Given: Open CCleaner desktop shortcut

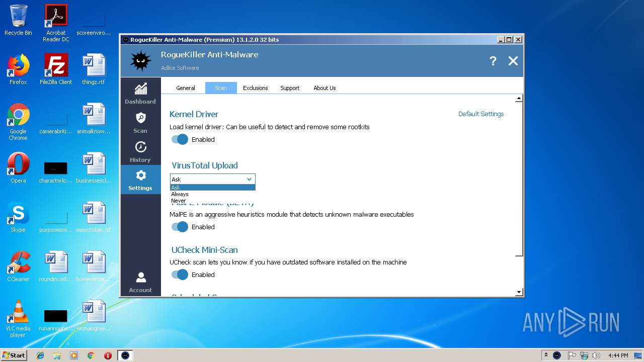Looking at the screenshot, I should tap(18, 266).
